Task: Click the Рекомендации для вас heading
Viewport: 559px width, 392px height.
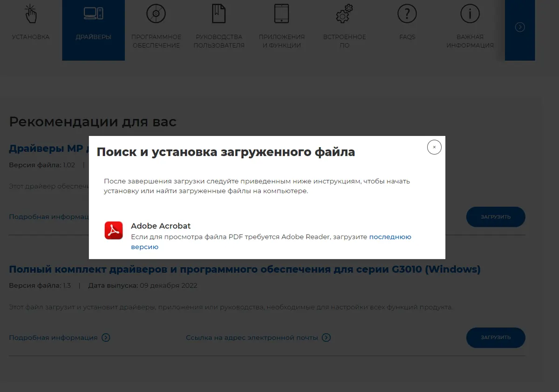Action: click(93, 122)
